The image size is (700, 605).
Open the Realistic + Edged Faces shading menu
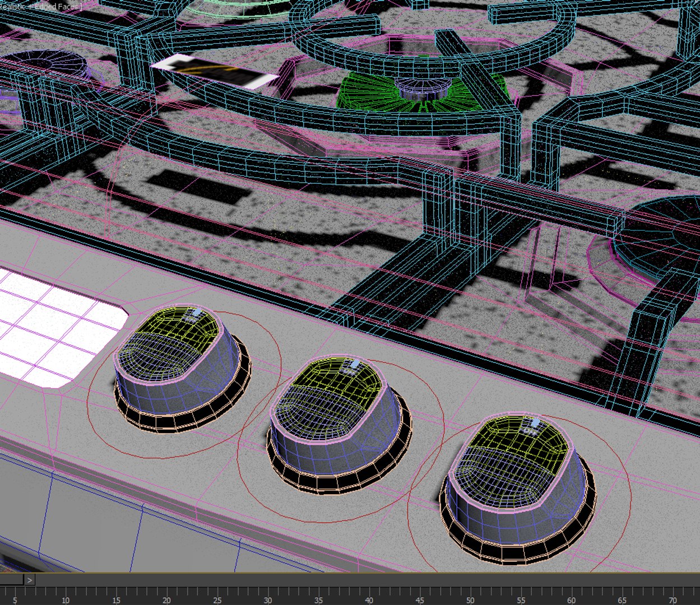coord(41,6)
